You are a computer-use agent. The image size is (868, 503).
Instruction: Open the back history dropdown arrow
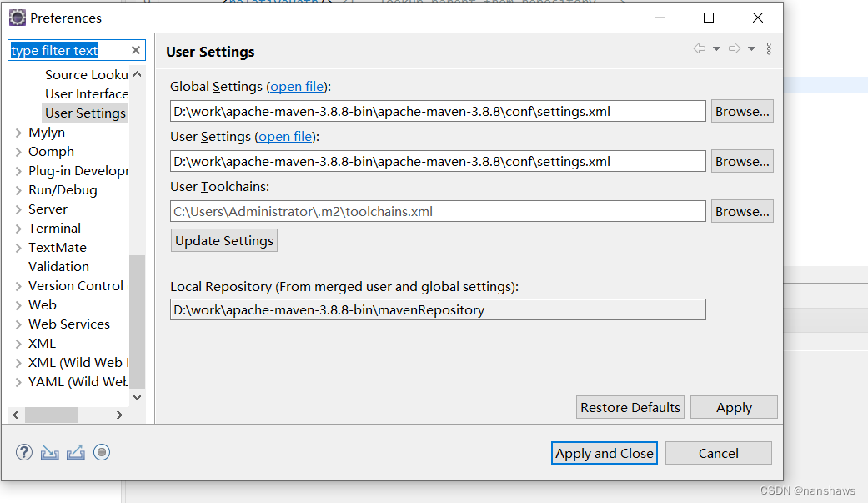pyautogui.click(x=716, y=49)
